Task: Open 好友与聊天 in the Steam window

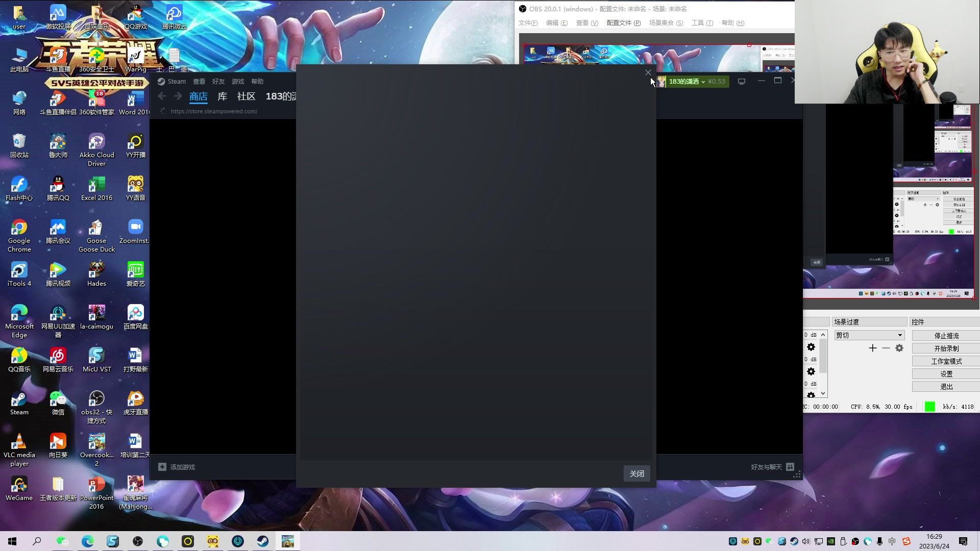Action: point(772,467)
